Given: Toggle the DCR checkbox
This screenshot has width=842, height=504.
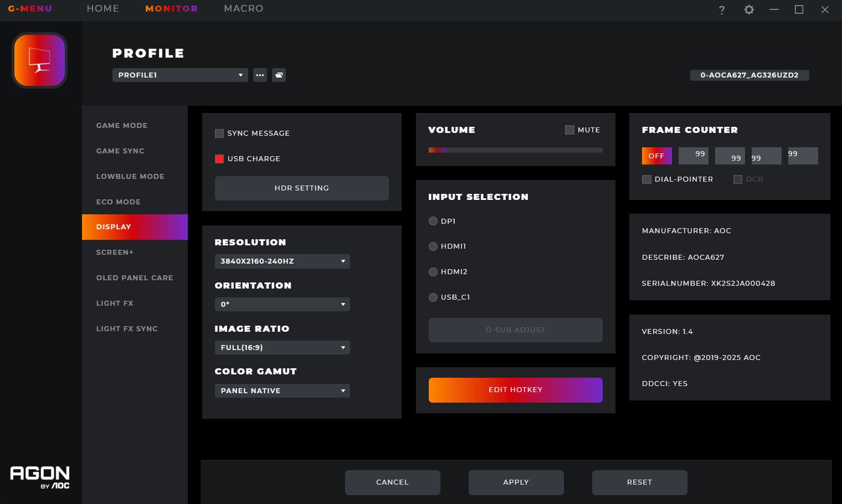Looking at the screenshot, I should [x=738, y=179].
